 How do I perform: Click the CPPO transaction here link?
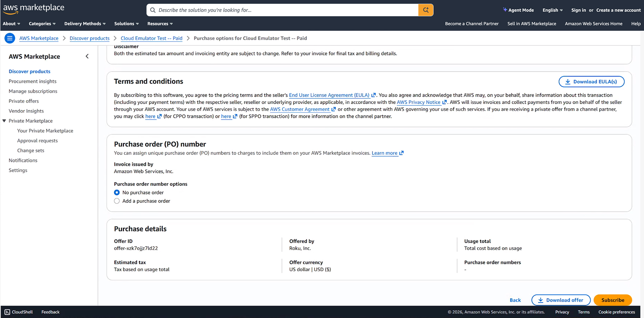tap(150, 116)
